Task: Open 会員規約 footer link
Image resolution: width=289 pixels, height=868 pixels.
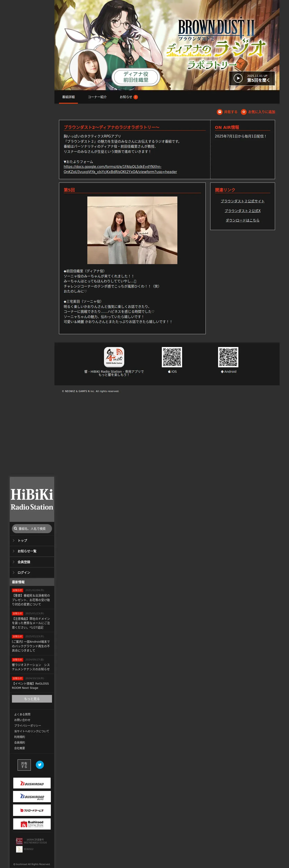Action: (20, 743)
